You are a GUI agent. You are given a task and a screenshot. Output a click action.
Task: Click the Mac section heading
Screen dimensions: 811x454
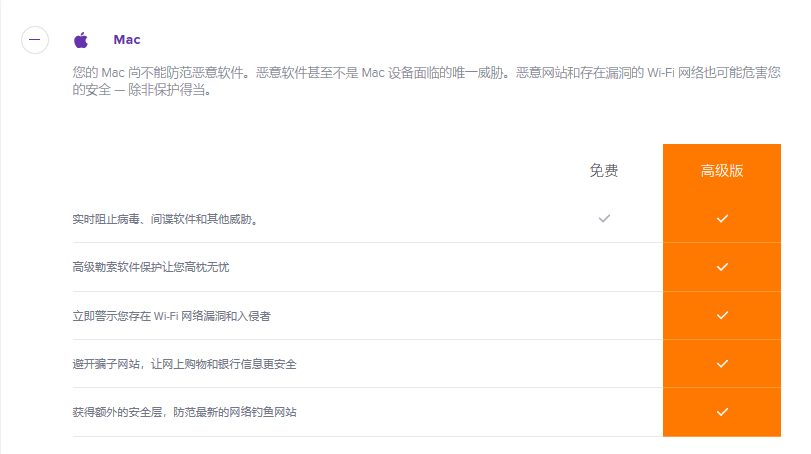(x=127, y=40)
